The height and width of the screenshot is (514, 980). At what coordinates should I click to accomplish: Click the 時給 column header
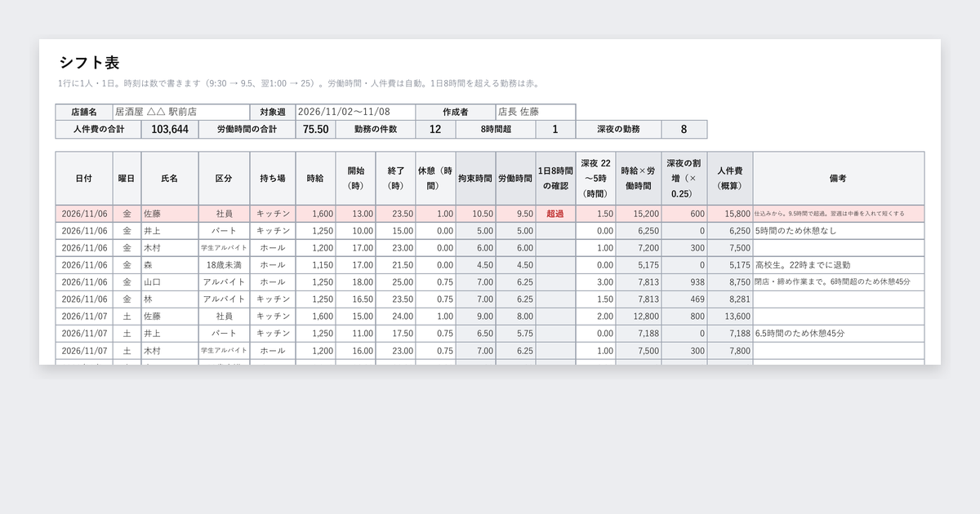(x=315, y=178)
